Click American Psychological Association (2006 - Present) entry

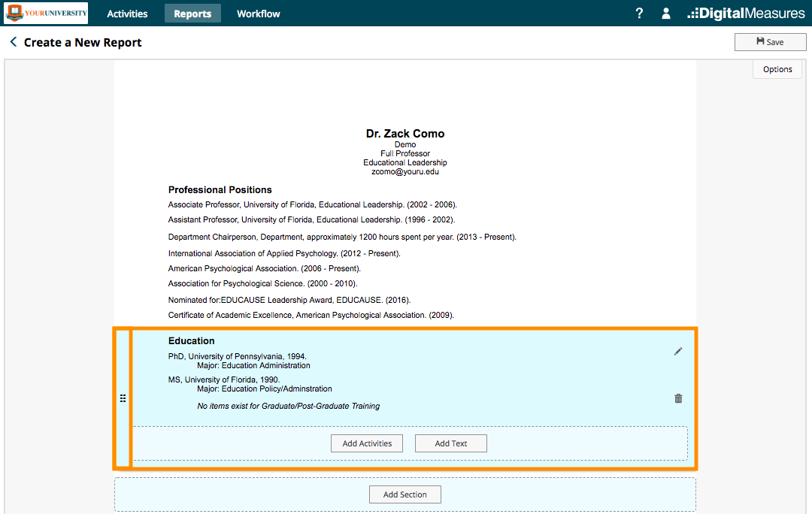(264, 268)
